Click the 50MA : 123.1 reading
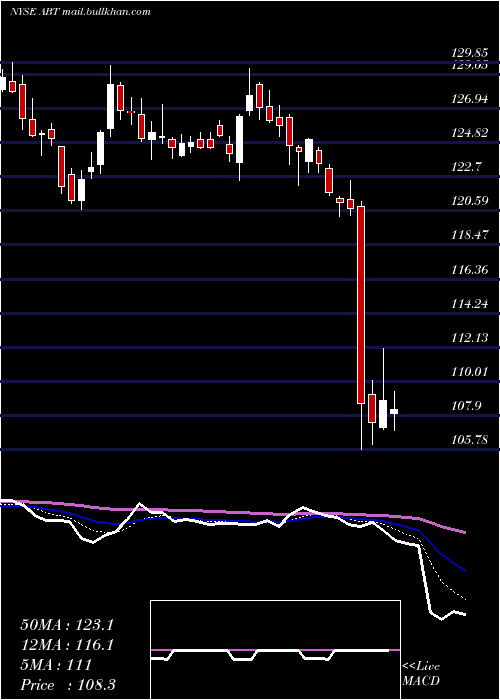The image size is (500, 700). tap(67, 625)
